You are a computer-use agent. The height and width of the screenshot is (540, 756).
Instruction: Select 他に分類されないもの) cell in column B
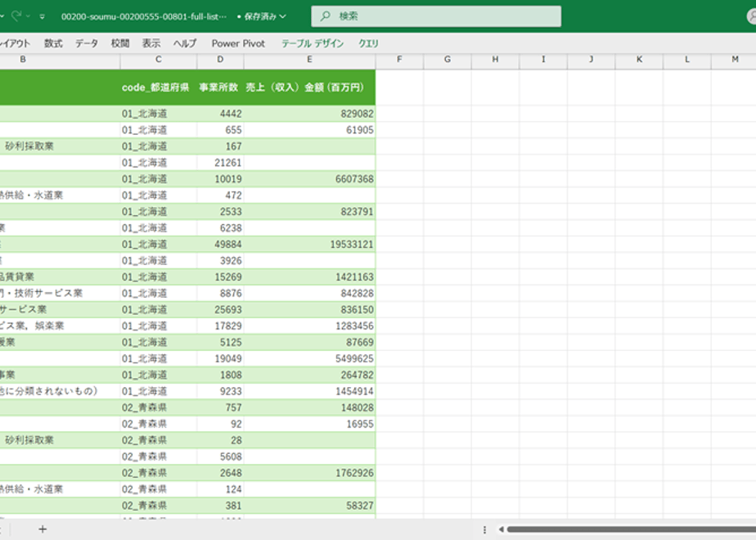pos(60,391)
